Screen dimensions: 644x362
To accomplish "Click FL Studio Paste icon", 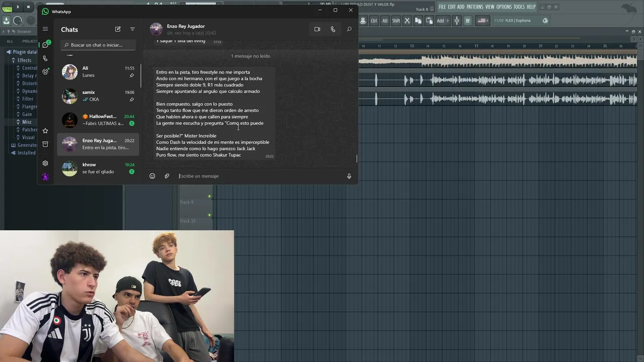I will coord(429,21).
